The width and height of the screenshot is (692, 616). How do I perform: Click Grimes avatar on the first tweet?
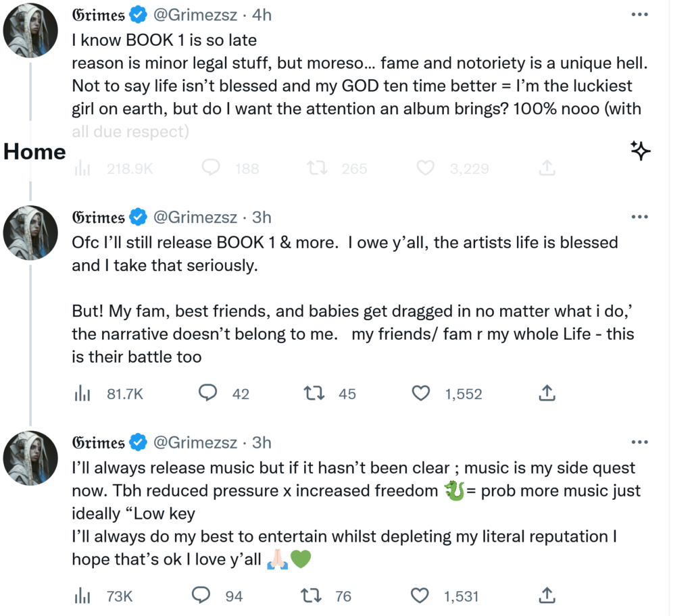[30, 31]
